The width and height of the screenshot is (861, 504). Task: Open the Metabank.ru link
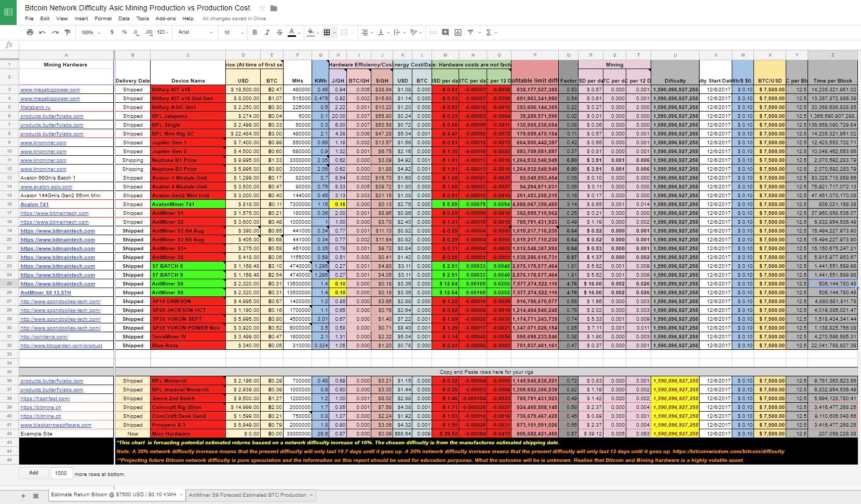(35, 107)
